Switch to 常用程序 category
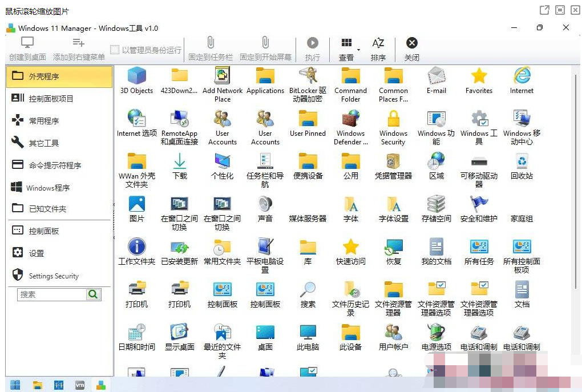 pyautogui.click(x=59, y=120)
